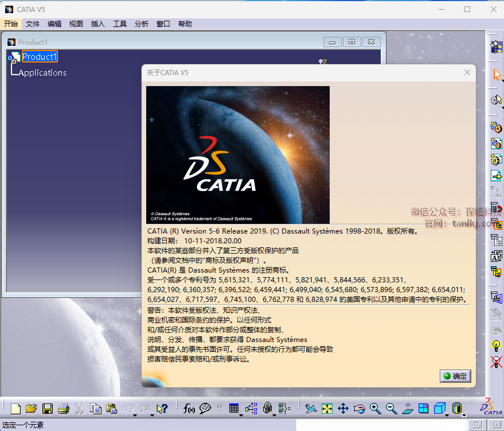Open the 文件 menu
This screenshot has width=504, height=431.
(33, 24)
